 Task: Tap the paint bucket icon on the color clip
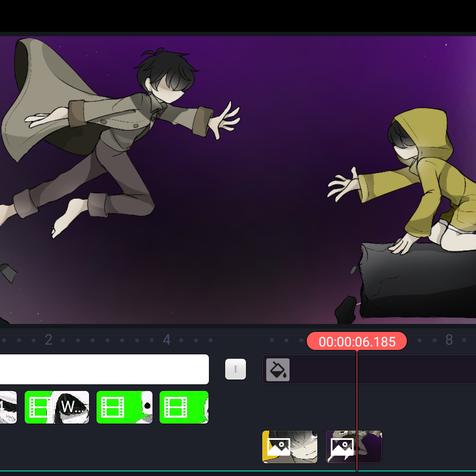pyautogui.click(x=278, y=369)
